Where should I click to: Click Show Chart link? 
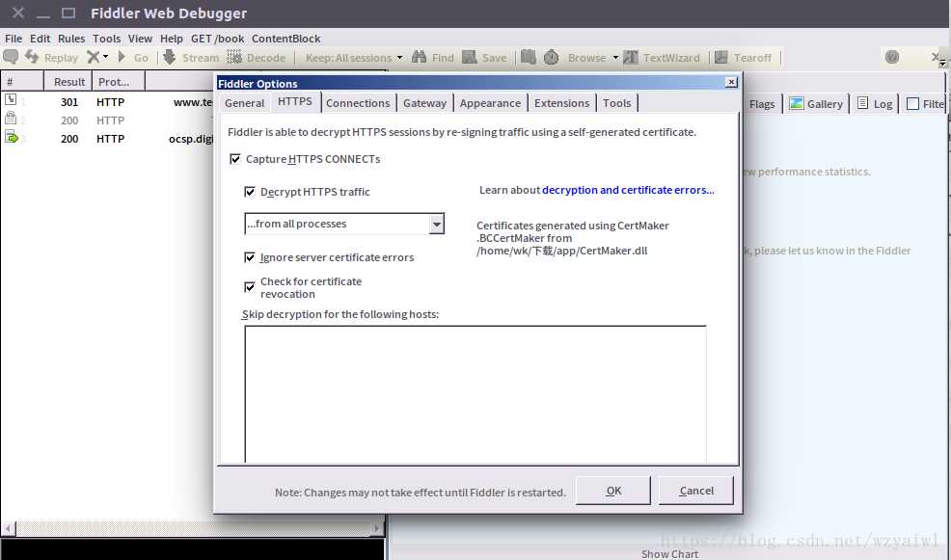point(669,554)
